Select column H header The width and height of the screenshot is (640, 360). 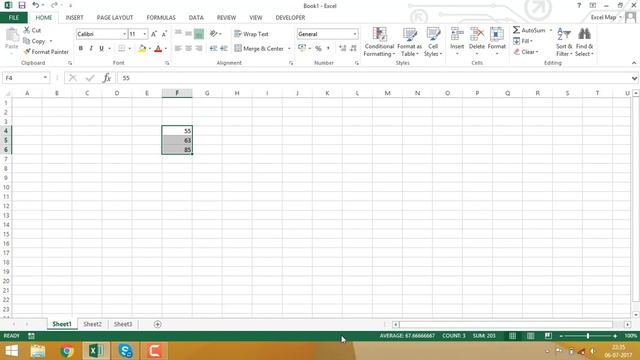237,93
